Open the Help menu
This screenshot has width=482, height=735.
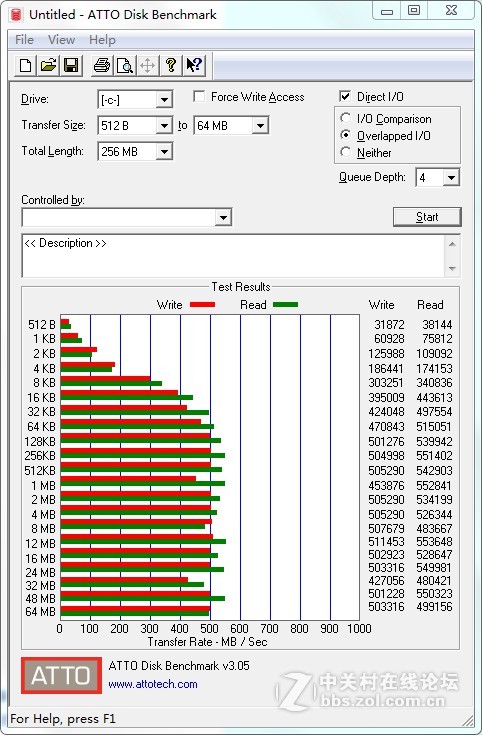pyautogui.click(x=102, y=40)
